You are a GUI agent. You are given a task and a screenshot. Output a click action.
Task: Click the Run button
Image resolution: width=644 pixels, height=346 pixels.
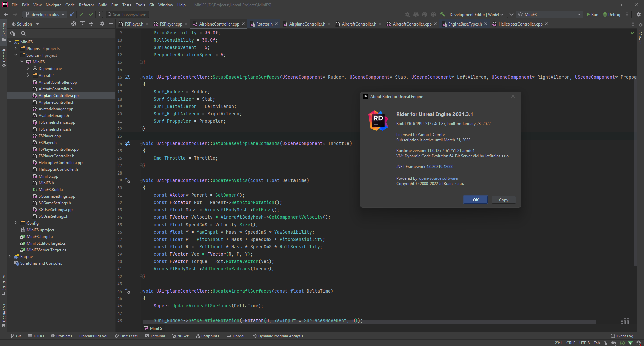click(x=592, y=14)
